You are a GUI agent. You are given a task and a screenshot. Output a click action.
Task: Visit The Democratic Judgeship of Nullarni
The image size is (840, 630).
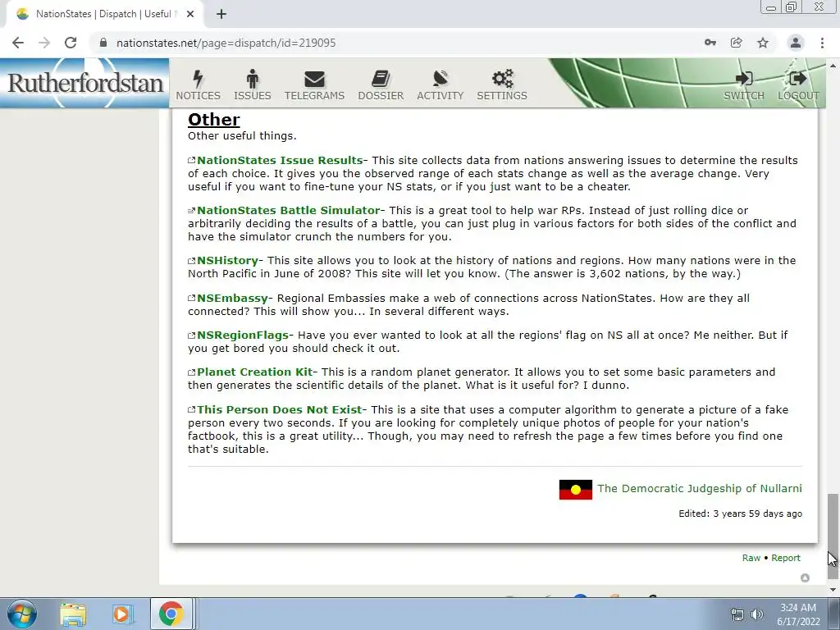(x=700, y=488)
